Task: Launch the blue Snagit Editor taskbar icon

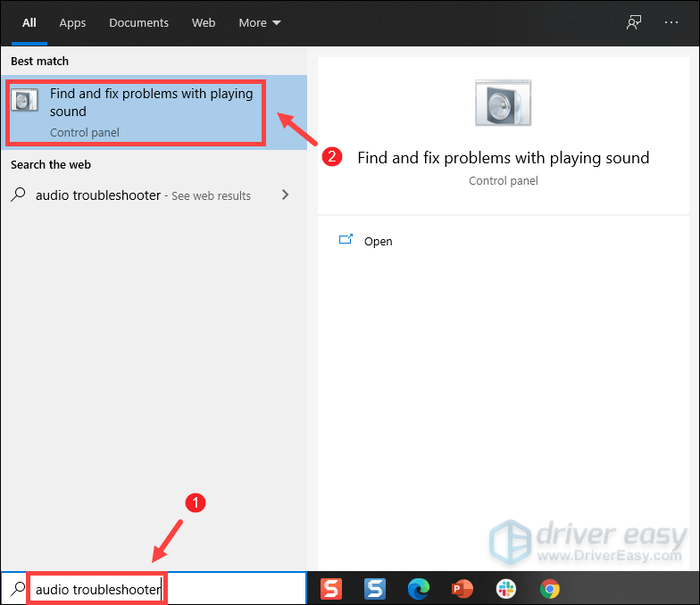Action: click(x=375, y=589)
